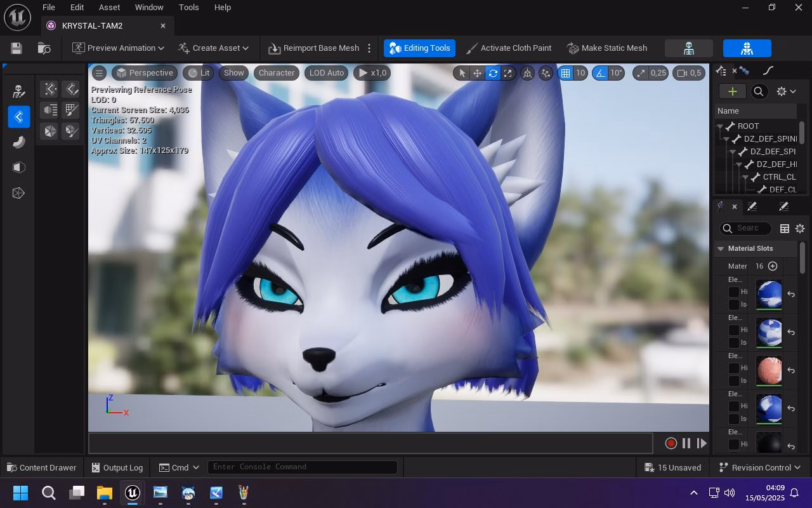This screenshot has height=508, width=812.
Task: Open the Preview Animation dropdown
Action: click(118, 48)
